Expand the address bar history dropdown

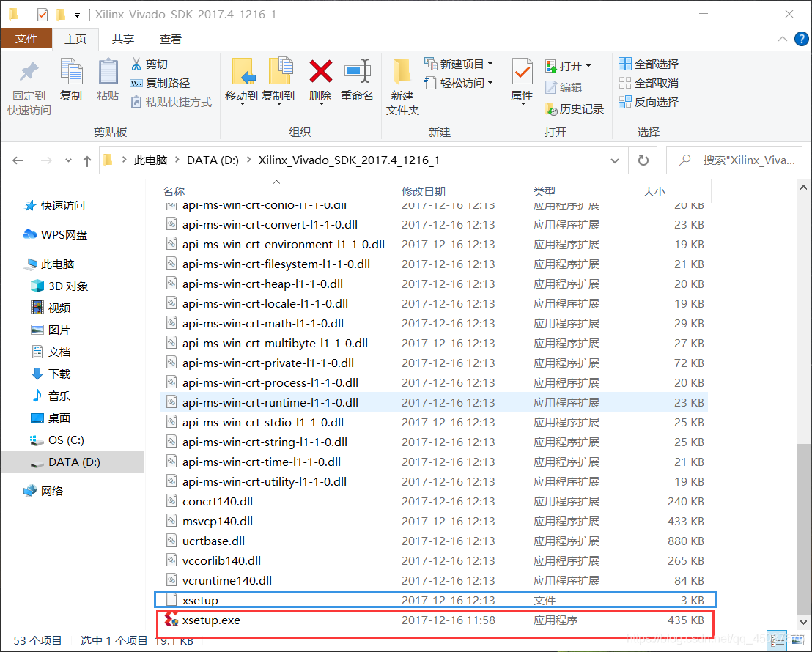615,160
